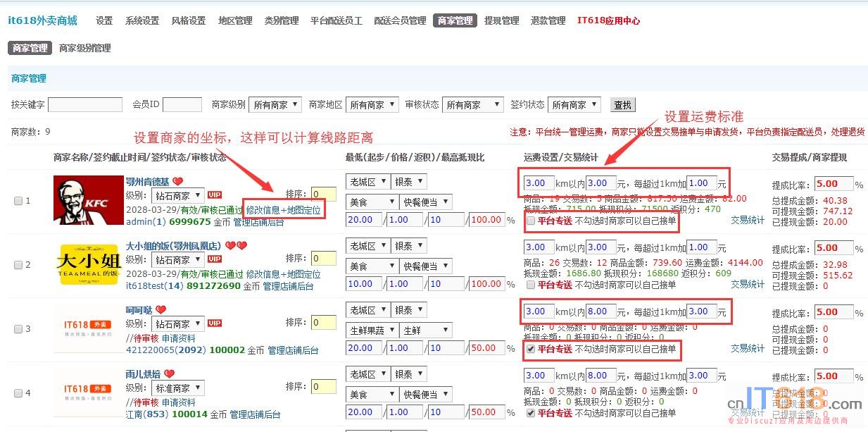The image size is (868, 432).
Task: Click the heart icons beside 大小姐的饭(鄂州凤凰店)
Action: click(236, 246)
